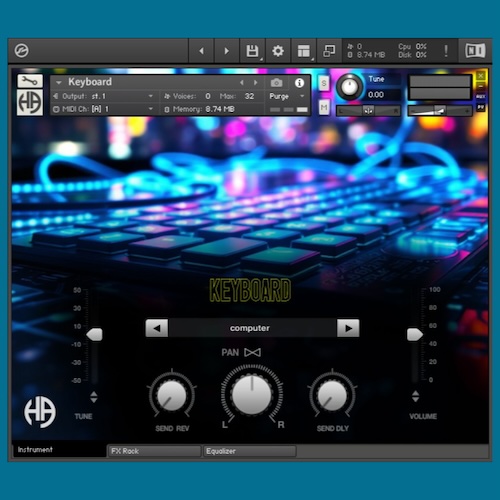Take a snapshot with the camera icon
The height and width of the screenshot is (500, 500).
276,82
